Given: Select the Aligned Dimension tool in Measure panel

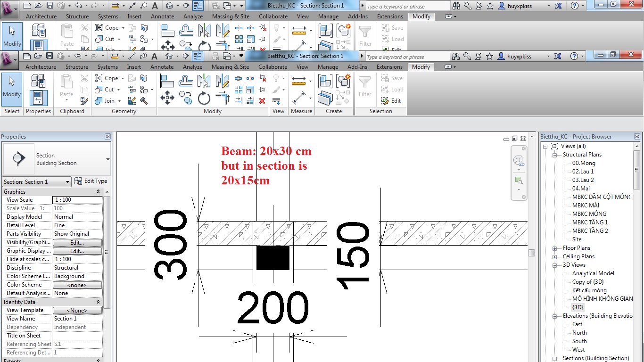Looking at the screenshot, I should (299, 81).
